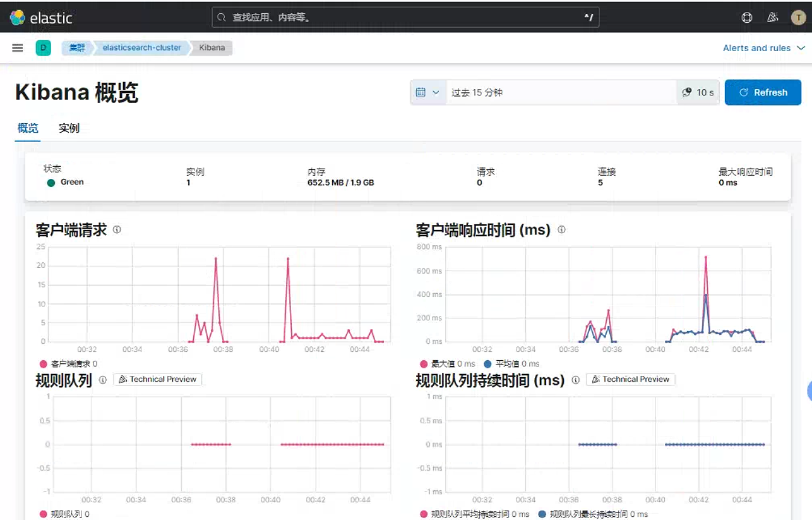812x520 pixels.
Task: Toggle 平均值 legend series
Action: [511, 364]
